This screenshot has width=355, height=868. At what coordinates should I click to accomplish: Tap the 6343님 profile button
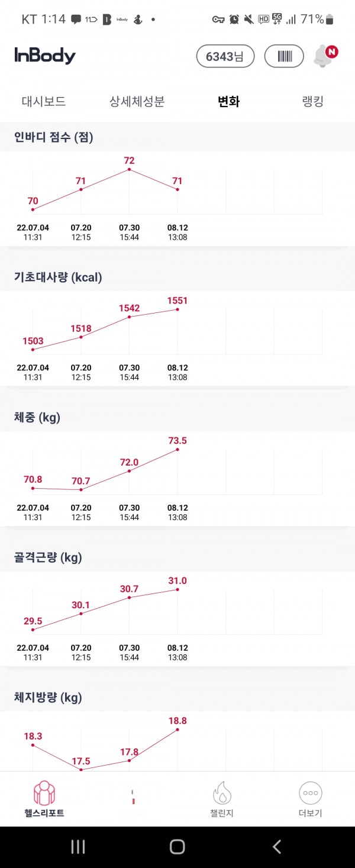[225, 56]
